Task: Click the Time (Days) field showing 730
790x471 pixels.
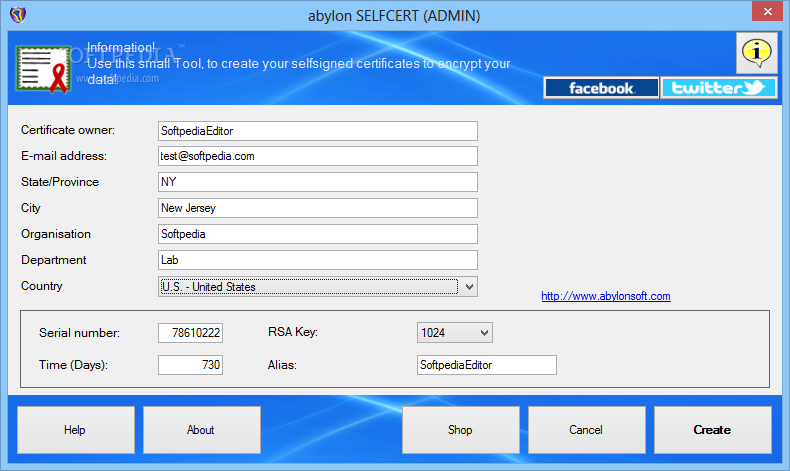Action: [x=190, y=365]
